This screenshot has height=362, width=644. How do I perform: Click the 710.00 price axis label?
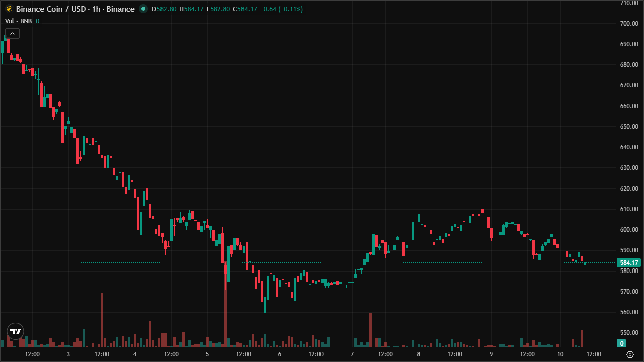pos(629,3)
